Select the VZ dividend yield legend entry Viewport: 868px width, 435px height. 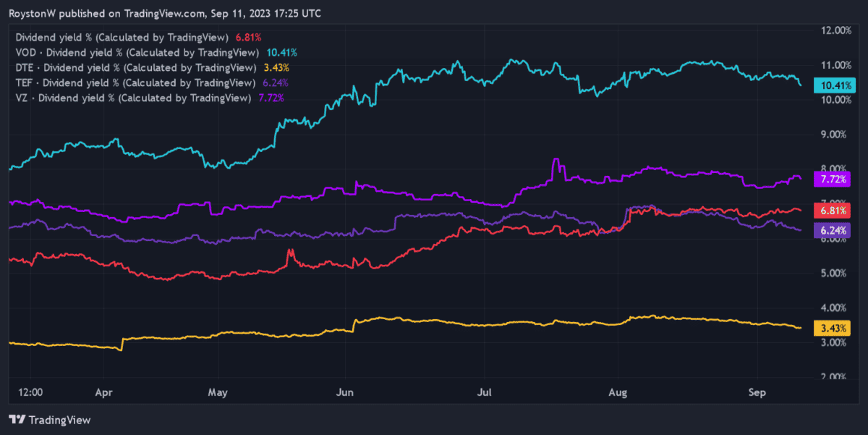click(132, 98)
